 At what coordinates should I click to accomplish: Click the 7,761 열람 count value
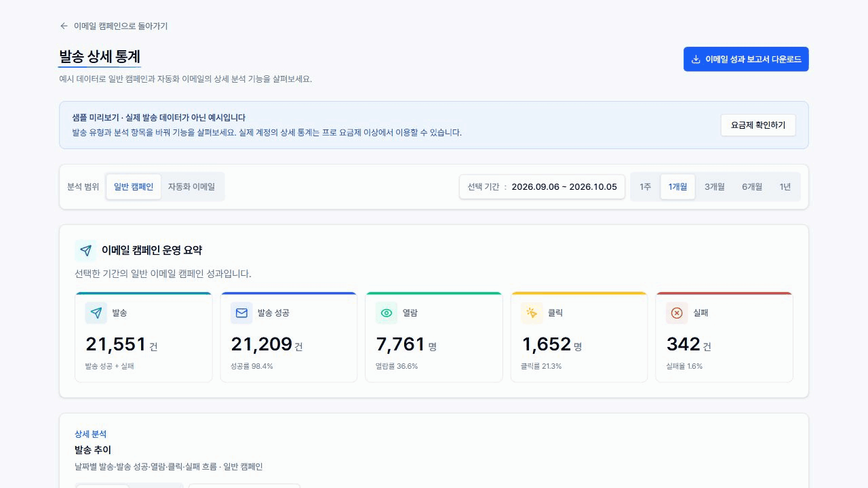pos(401,344)
